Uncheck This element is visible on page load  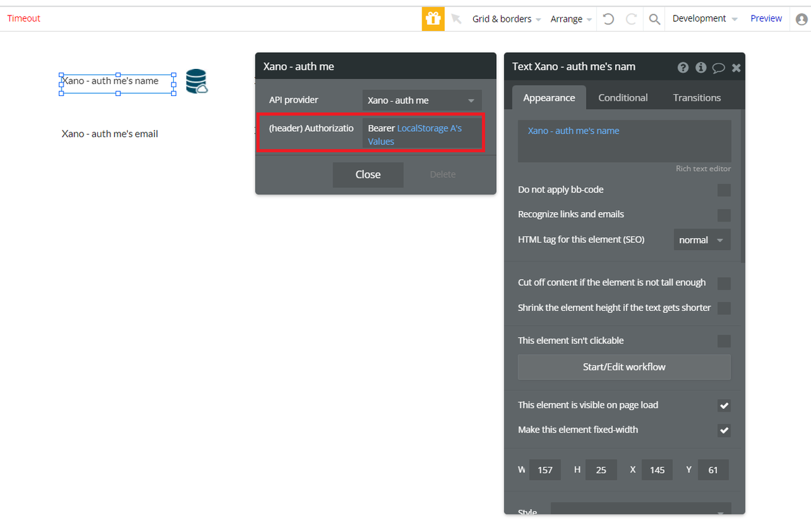(724, 406)
